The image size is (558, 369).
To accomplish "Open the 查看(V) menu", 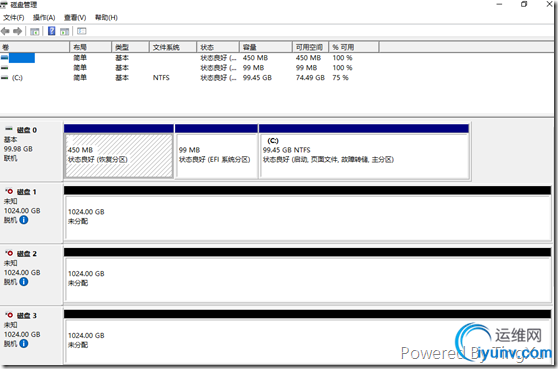I will pos(75,17).
